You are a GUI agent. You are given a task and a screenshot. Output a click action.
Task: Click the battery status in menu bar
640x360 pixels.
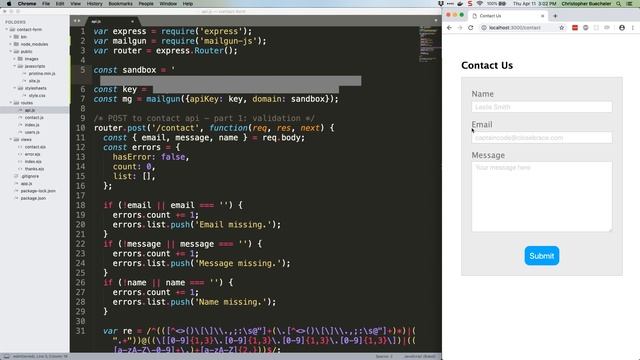[x=497, y=4]
